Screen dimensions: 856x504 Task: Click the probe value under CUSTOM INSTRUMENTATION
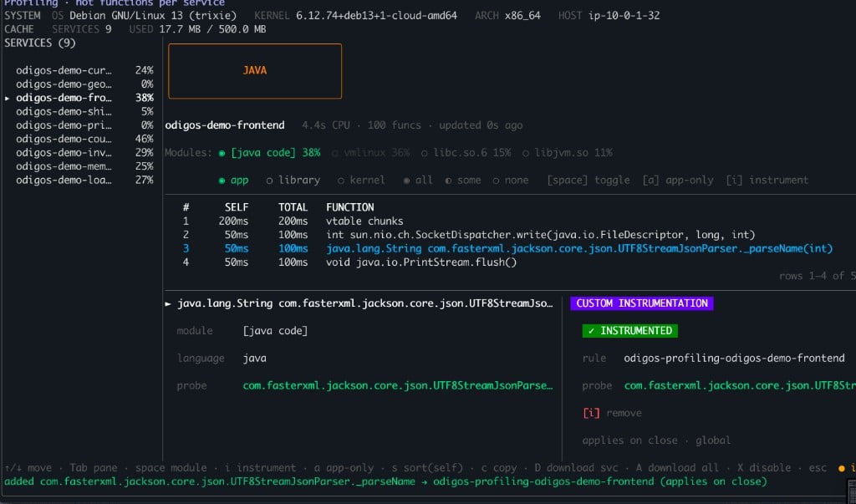(x=740, y=385)
